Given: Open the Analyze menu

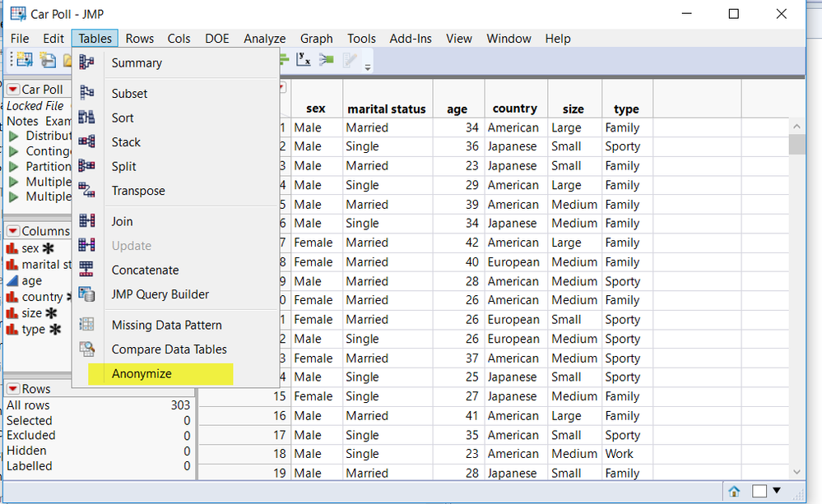Looking at the screenshot, I should 264,39.
